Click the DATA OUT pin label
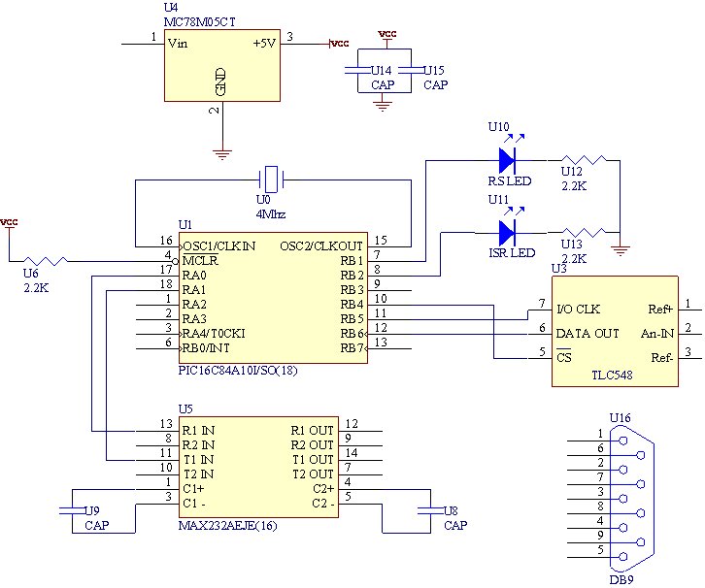 point(587,334)
